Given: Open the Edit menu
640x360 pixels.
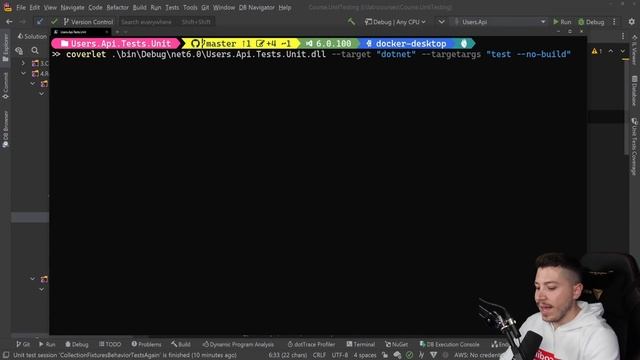Looking at the screenshot, I should [35, 7].
